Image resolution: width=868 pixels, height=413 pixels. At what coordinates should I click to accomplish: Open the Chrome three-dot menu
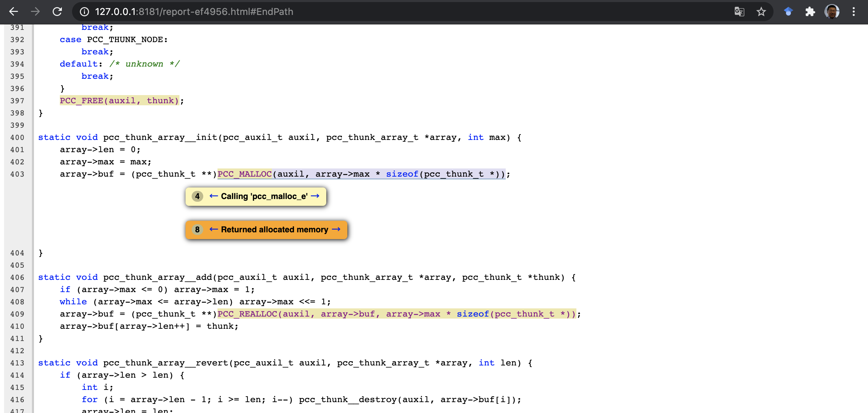point(853,12)
